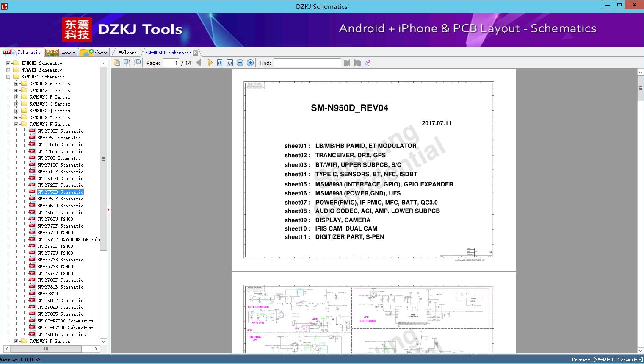Expand the IPHONE Schematic folder
644x364 pixels.
click(8, 63)
